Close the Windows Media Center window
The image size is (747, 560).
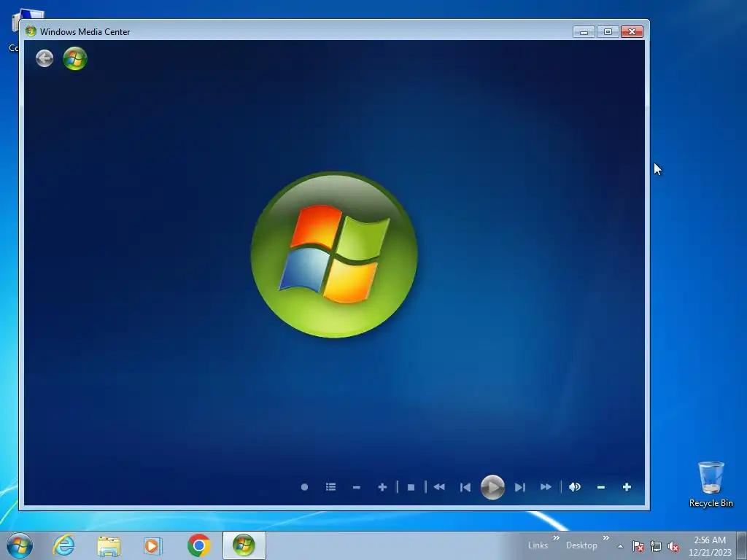pos(632,32)
